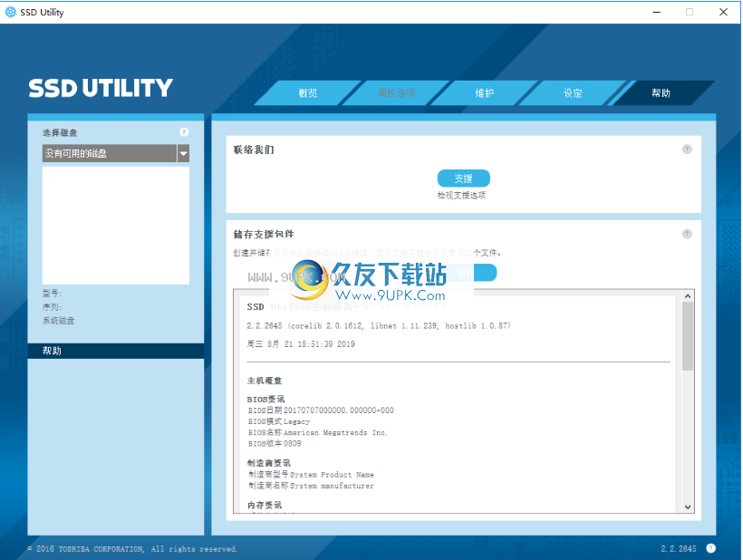The width and height of the screenshot is (743, 560).
Task: Expand the disk selection dropdown arrow
Action: [x=183, y=153]
